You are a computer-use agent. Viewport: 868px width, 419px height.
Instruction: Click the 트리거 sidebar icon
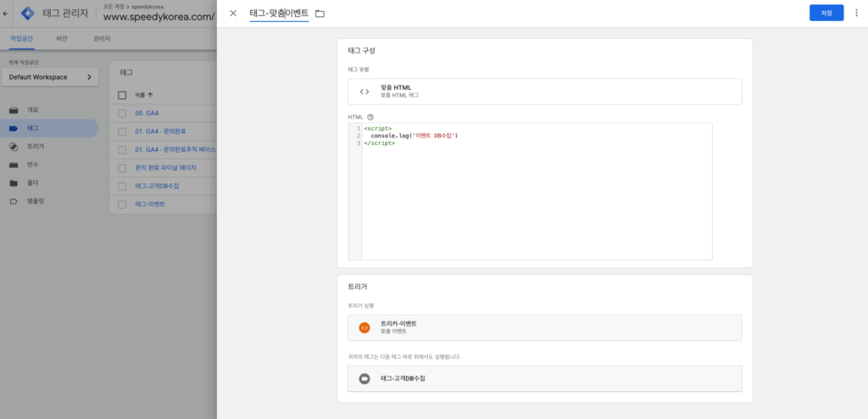[14, 147]
